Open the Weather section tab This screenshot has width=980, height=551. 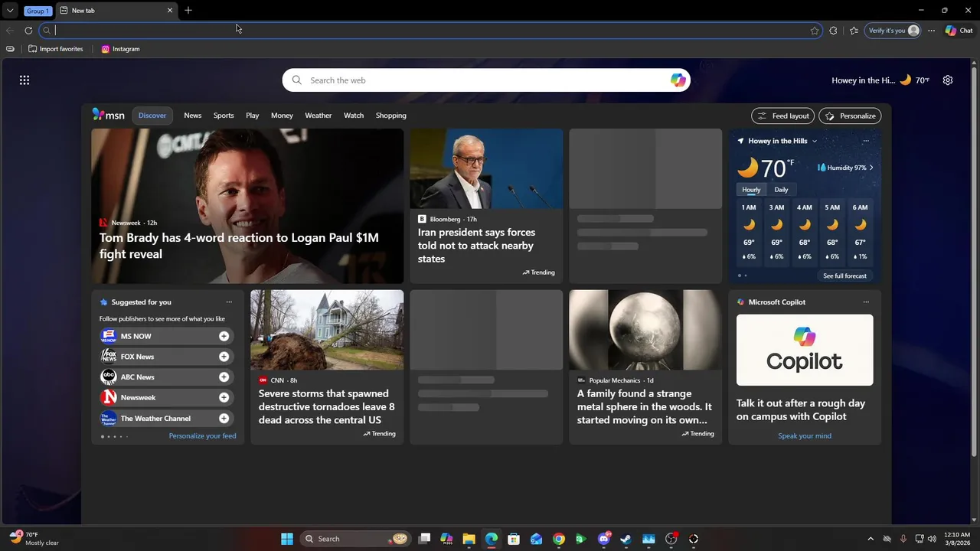[318, 116]
